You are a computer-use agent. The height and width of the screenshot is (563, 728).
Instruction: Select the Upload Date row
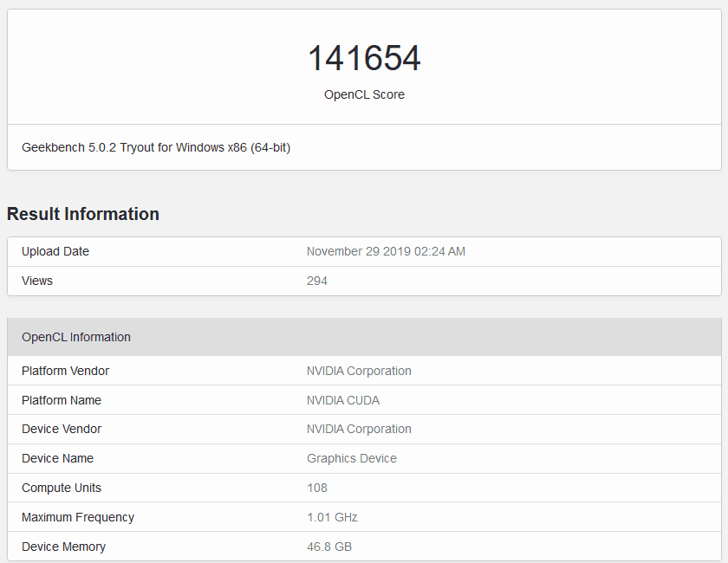pos(55,251)
